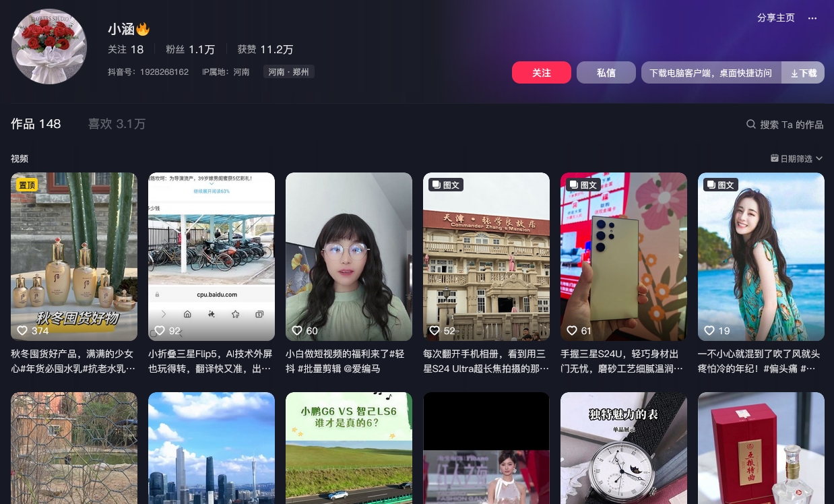Switch to the 作品 148 tab
Viewport: 834px width, 504px height.
point(36,124)
